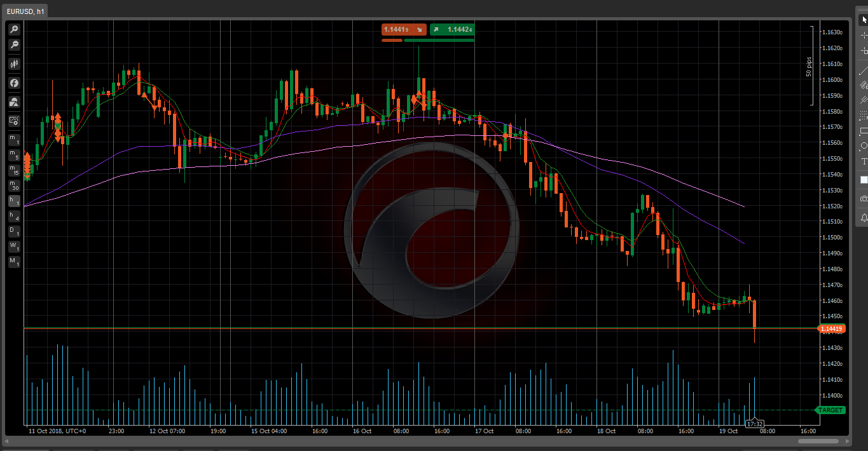This screenshot has width=868, height=451.
Task: Click the "50 pips" scale label
Action: tap(809, 67)
